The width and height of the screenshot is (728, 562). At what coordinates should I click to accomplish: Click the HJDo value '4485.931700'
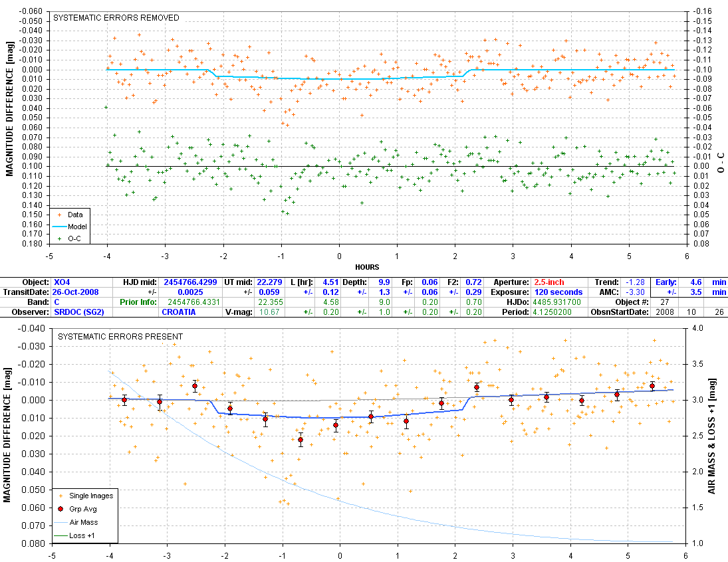click(556, 302)
